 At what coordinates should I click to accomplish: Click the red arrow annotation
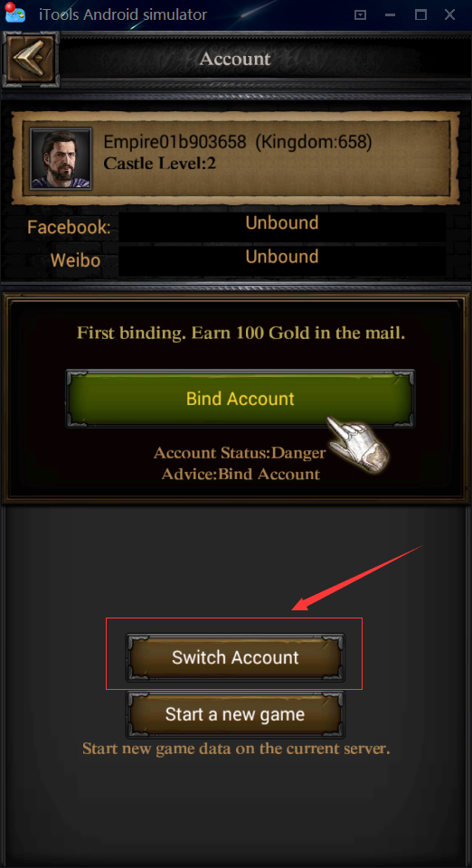[x=357, y=577]
